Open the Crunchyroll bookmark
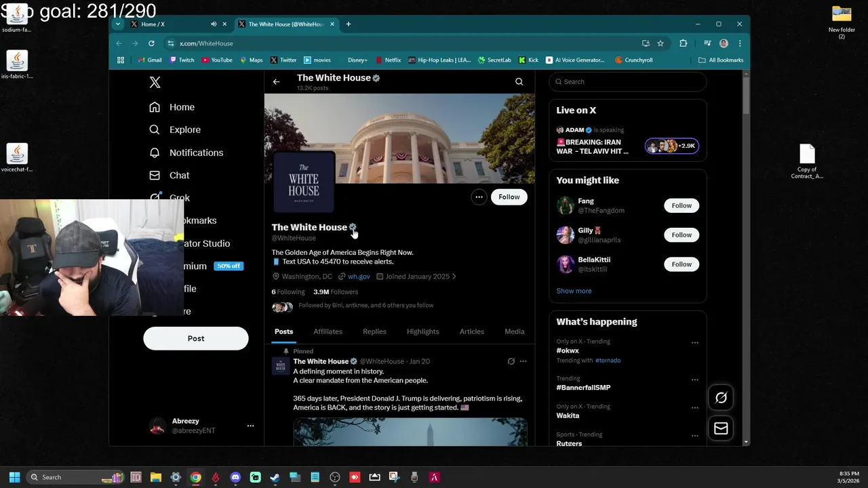 click(x=633, y=60)
